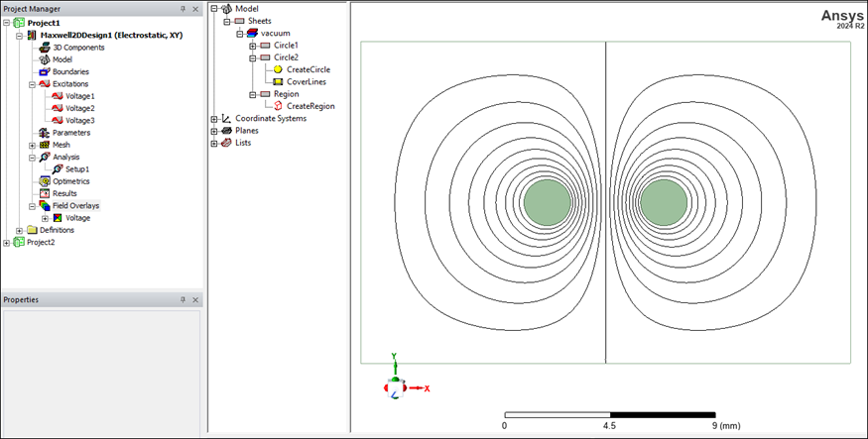Click the Voltage field plot icon
Image resolution: width=868 pixels, height=439 pixels.
(x=58, y=218)
